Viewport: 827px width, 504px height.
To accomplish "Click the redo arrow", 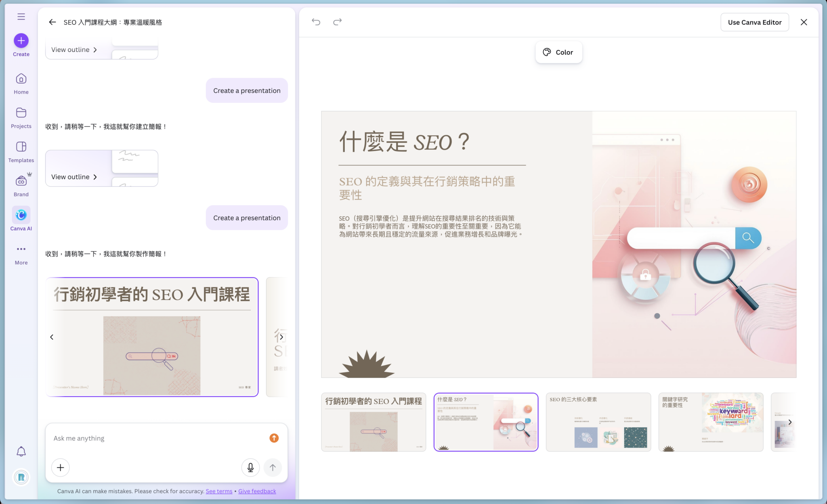I will (337, 22).
